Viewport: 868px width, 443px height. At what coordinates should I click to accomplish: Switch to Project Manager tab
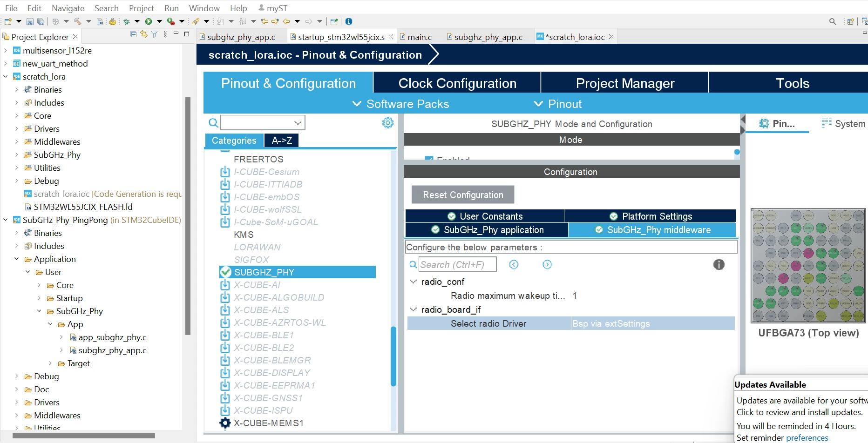625,83
